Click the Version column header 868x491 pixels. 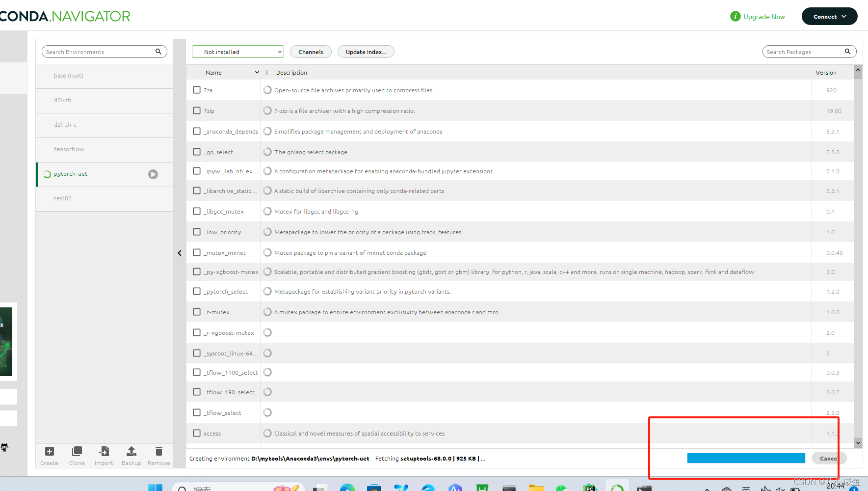826,72
